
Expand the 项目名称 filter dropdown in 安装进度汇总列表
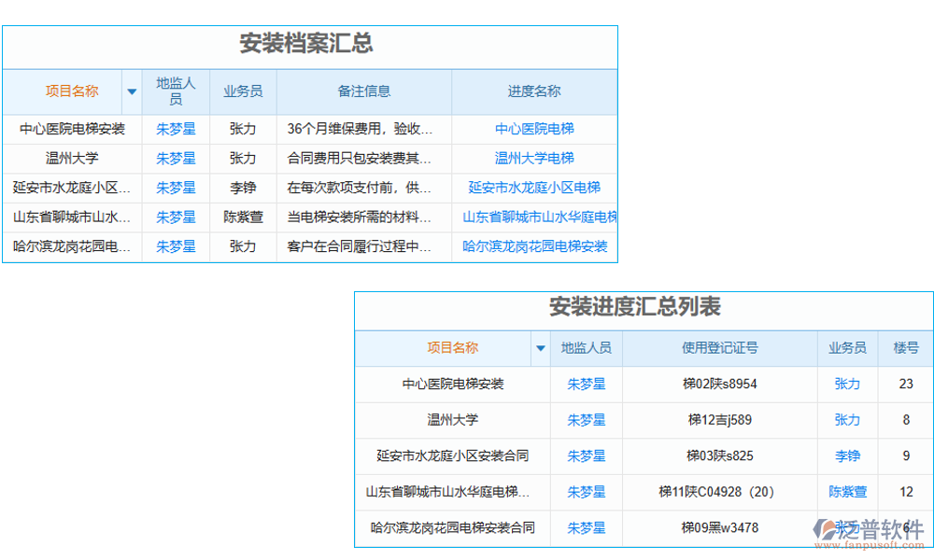(540, 348)
